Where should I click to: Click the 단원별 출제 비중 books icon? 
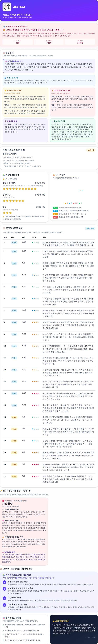click(x=4, y=175)
